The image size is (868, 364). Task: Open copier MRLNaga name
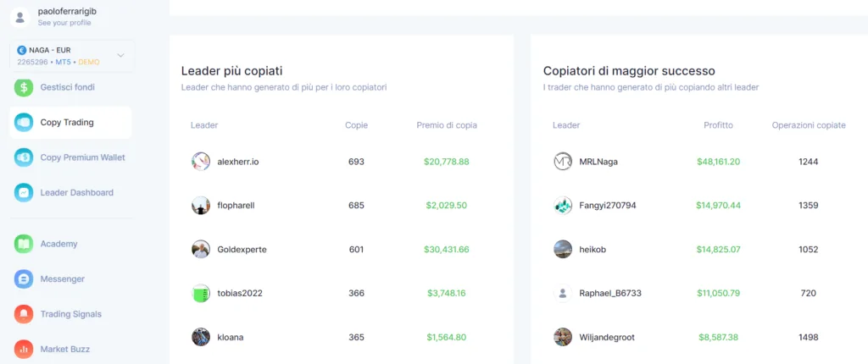click(598, 162)
